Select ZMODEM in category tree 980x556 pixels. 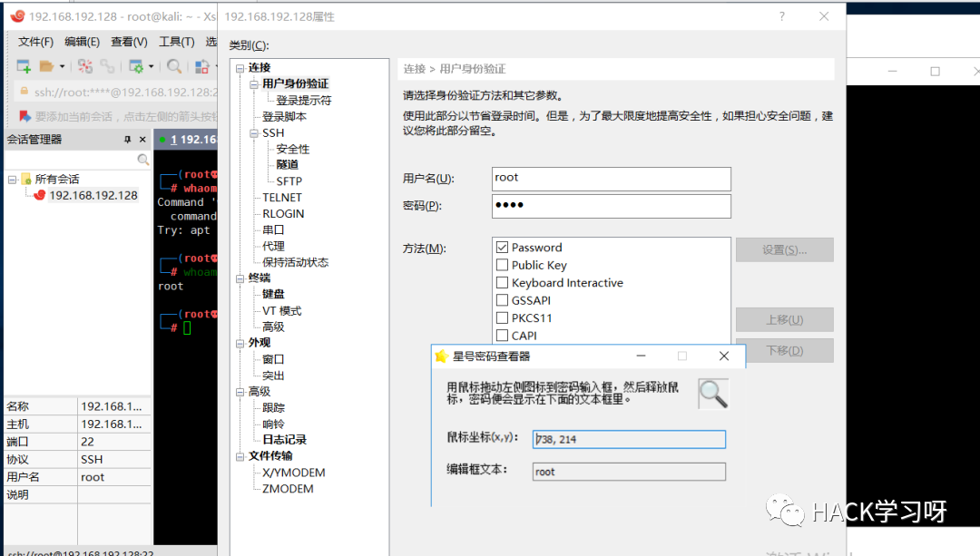point(289,489)
